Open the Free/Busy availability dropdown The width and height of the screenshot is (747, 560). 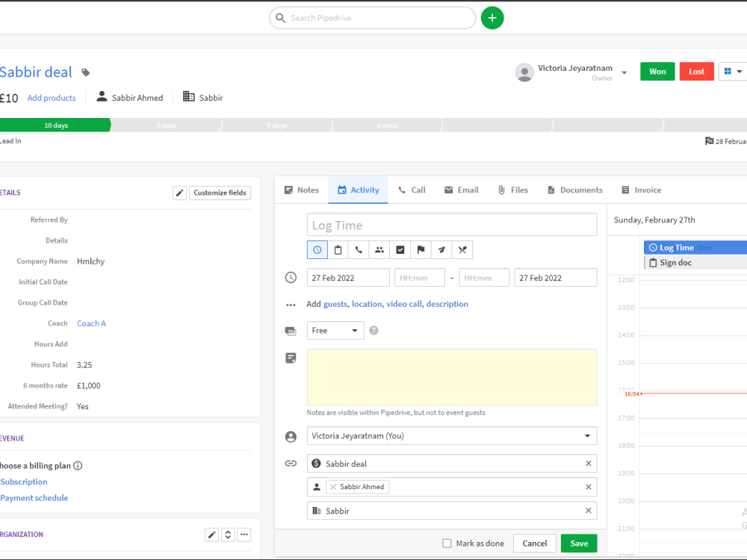335,331
